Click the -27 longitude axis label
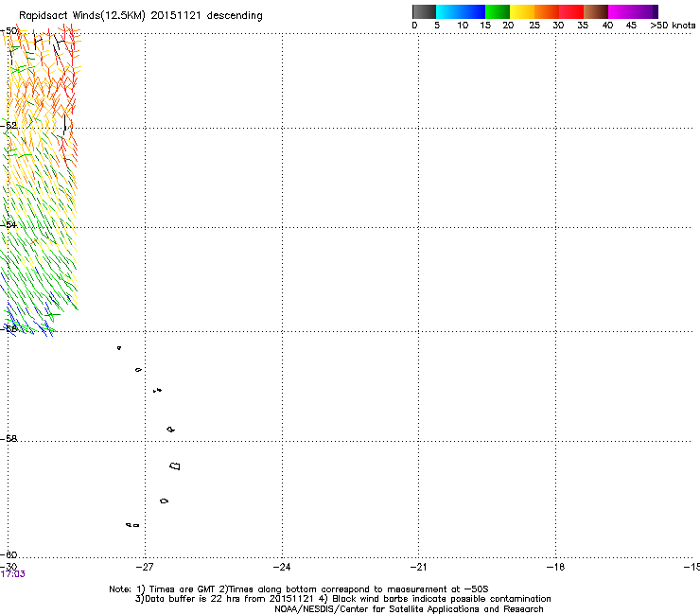700x615 pixels. (145, 567)
